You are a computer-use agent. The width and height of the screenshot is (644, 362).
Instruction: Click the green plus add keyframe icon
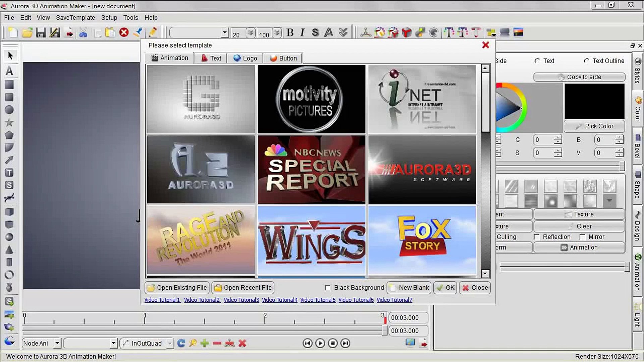[x=205, y=343]
